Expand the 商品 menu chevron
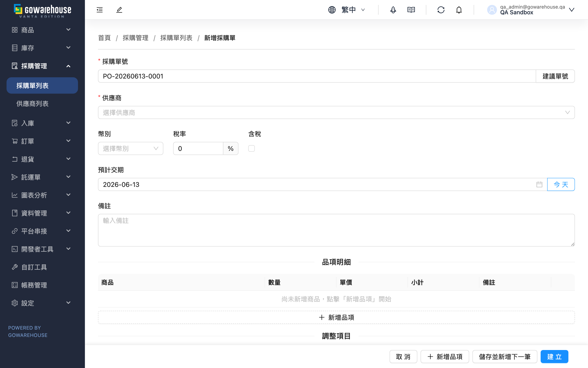The height and width of the screenshot is (368, 588). coord(69,29)
